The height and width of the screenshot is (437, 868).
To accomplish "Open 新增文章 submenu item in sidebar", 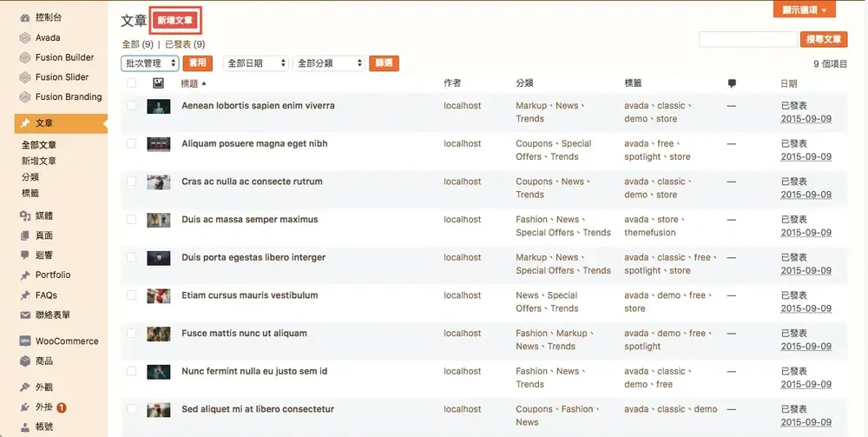I will [x=39, y=162].
